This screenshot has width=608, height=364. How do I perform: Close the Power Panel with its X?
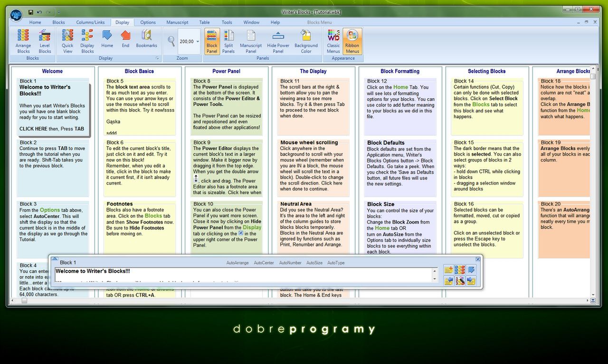click(x=478, y=259)
